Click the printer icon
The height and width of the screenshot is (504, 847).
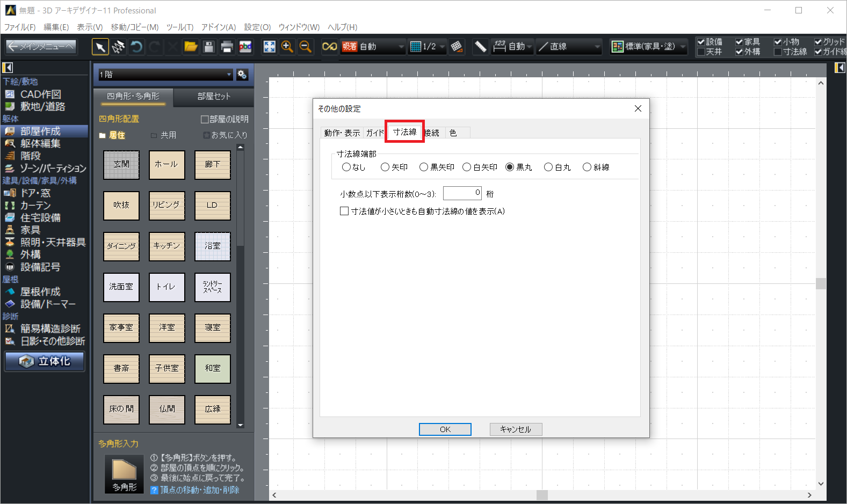[x=227, y=47]
